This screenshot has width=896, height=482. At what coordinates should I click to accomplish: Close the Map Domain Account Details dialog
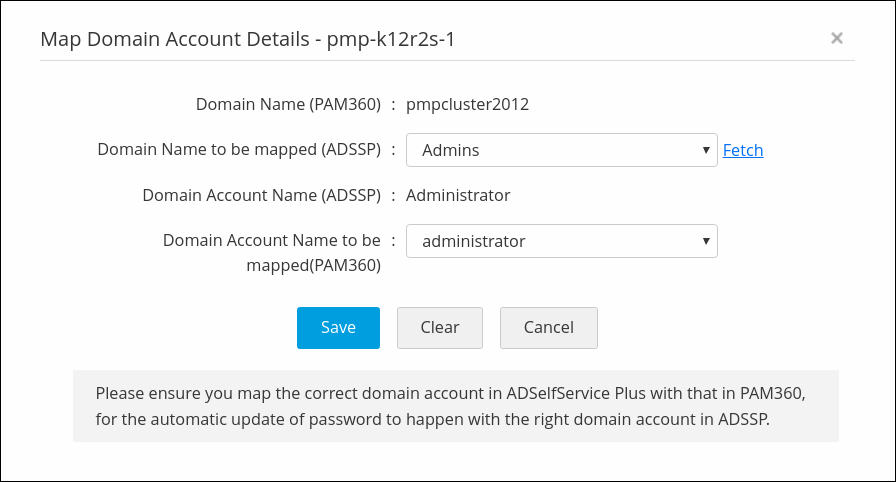pos(837,38)
